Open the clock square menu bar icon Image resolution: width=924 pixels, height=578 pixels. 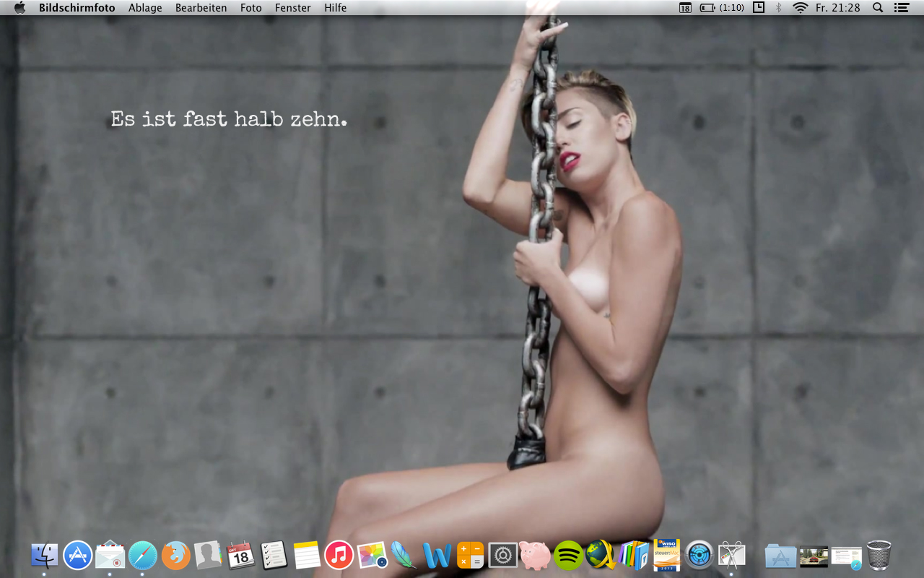tap(759, 7)
